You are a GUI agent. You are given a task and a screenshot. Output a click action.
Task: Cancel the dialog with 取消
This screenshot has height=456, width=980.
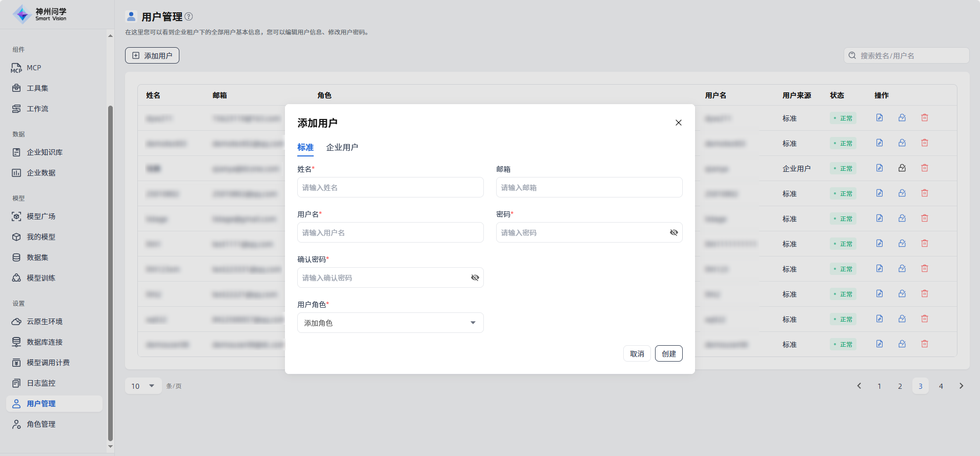pyautogui.click(x=637, y=354)
